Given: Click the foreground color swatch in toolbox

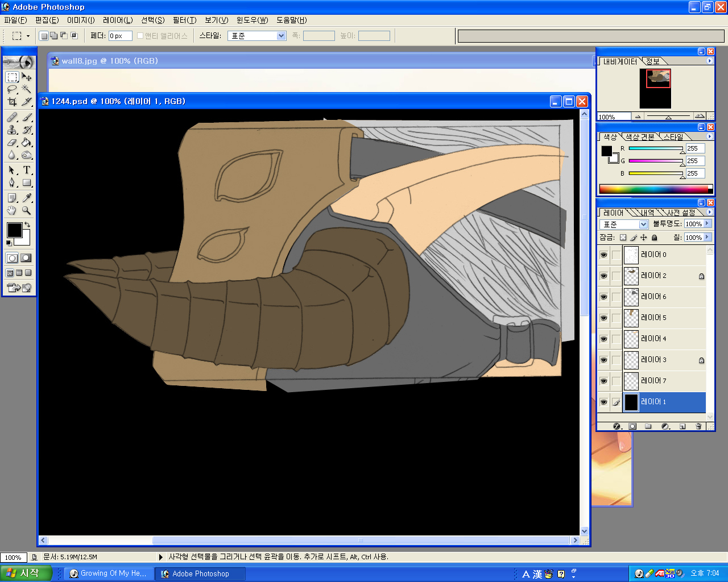Looking at the screenshot, I should [x=14, y=230].
